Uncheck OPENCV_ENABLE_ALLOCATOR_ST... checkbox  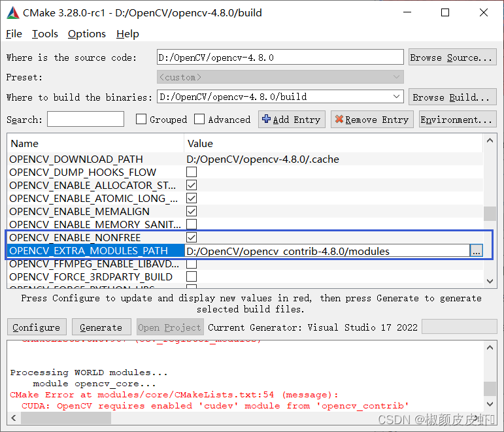coord(192,185)
